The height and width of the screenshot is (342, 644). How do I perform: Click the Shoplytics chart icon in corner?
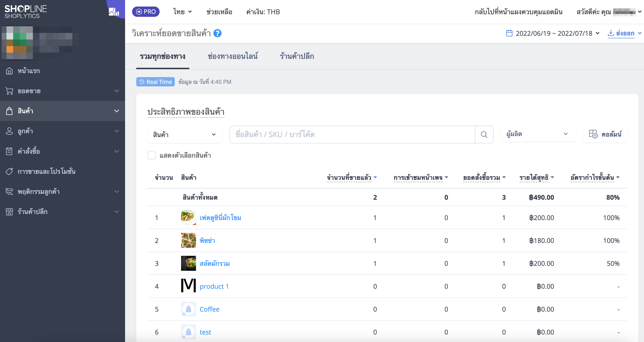(114, 11)
